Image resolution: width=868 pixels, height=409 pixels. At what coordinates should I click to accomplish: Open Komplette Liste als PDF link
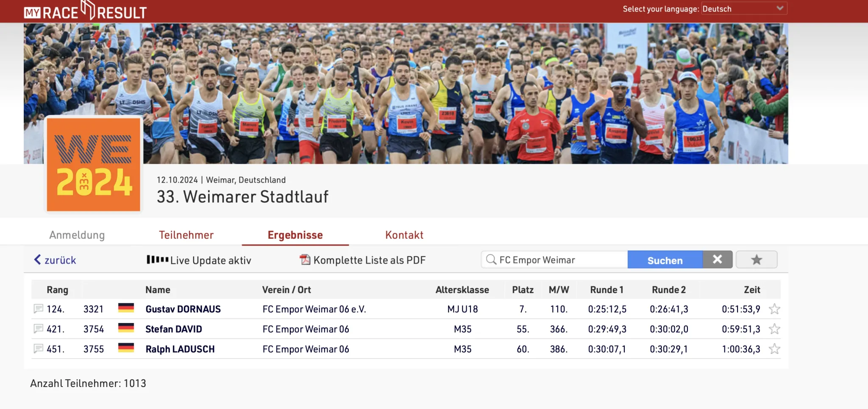[369, 260]
